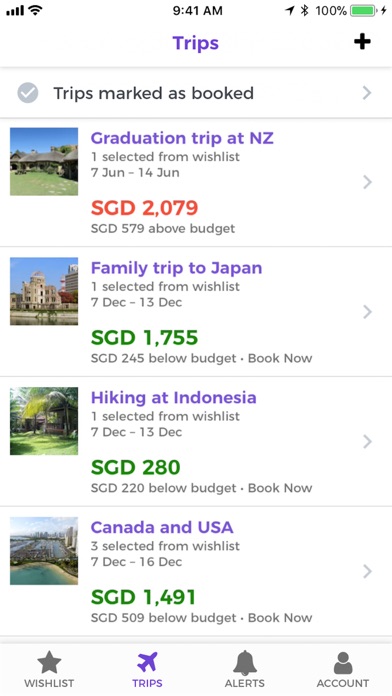The image size is (392, 696).
Task: Click Book Now under SGD 1,755
Action: 280,358
